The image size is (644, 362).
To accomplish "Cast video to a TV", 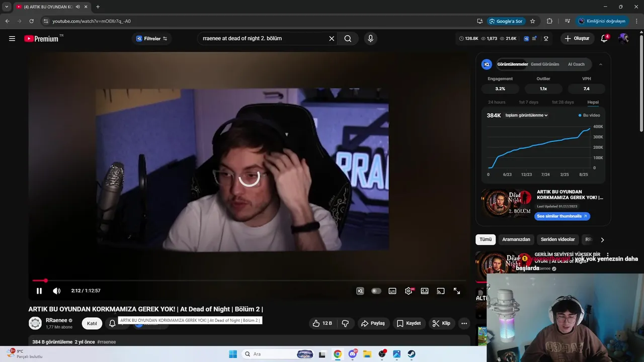I will (x=441, y=291).
